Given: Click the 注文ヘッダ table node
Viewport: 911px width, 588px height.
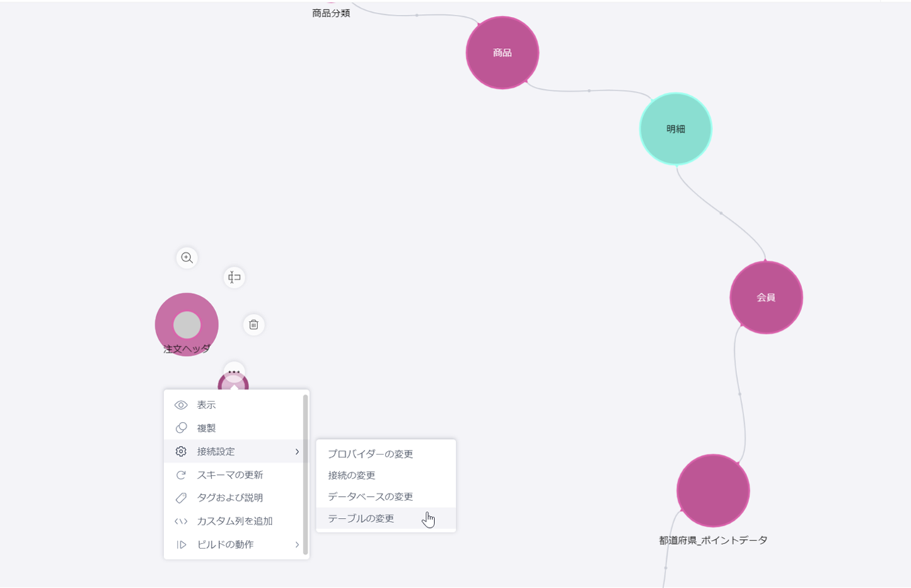Looking at the screenshot, I should [x=187, y=325].
